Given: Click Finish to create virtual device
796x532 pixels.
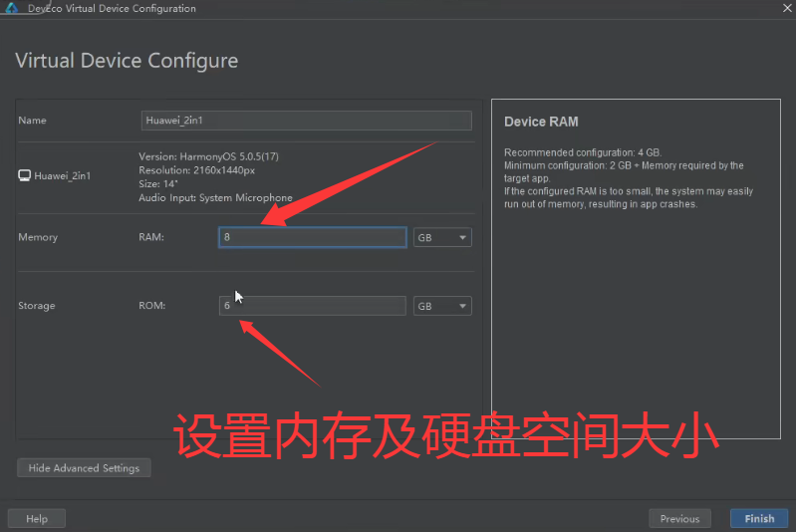Looking at the screenshot, I should pos(759,519).
